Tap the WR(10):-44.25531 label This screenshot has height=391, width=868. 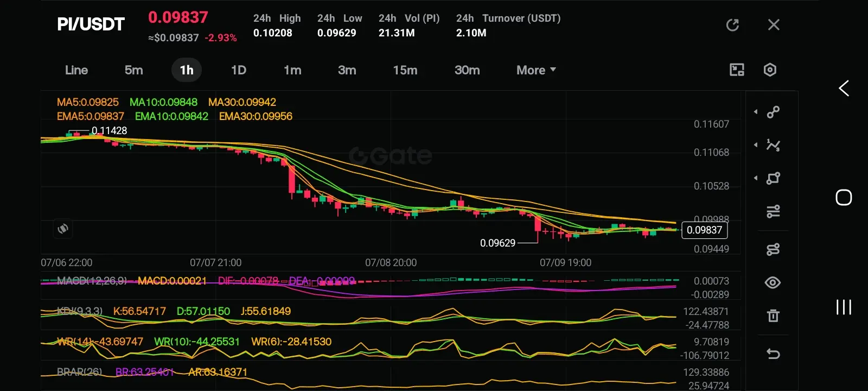click(197, 342)
